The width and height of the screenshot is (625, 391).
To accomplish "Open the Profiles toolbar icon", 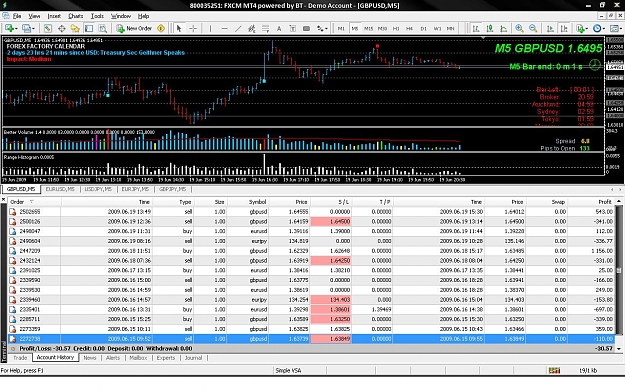I will coord(26,28).
